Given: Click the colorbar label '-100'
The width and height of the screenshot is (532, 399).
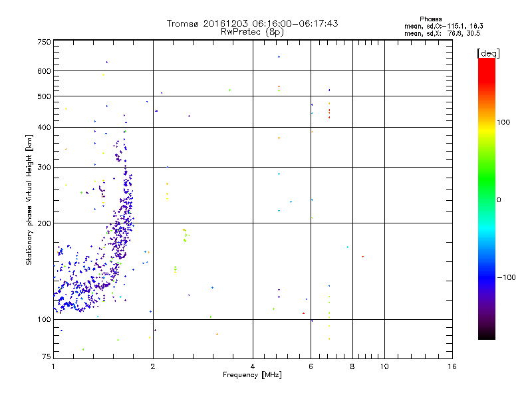Looking at the screenshot, I should point(506,277).
